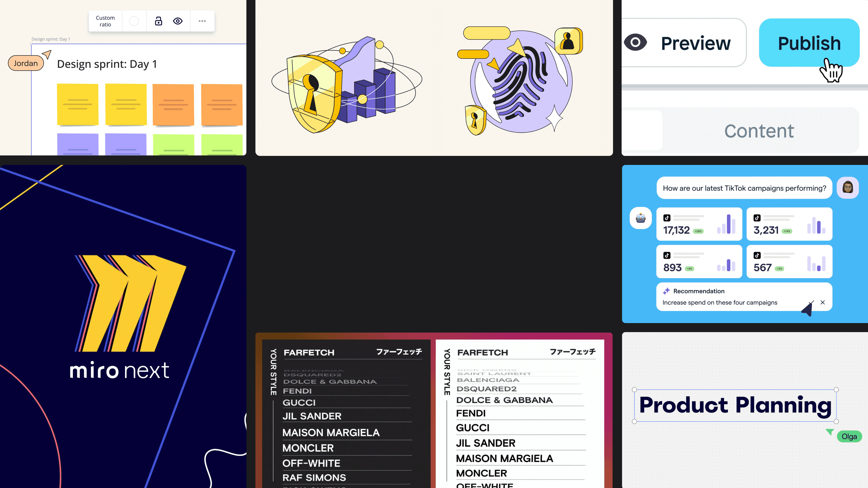
Task: Switch to the Content tab
Action: click(759, 131)
